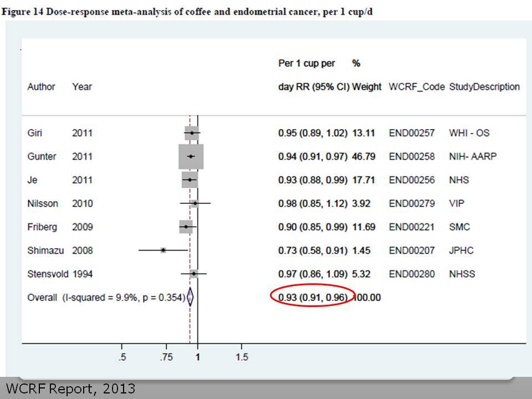Image resolution: width=532 pixels, height=399 pixels.
Task: Select author name 'Stensvold'
Action: pos(48,274)
